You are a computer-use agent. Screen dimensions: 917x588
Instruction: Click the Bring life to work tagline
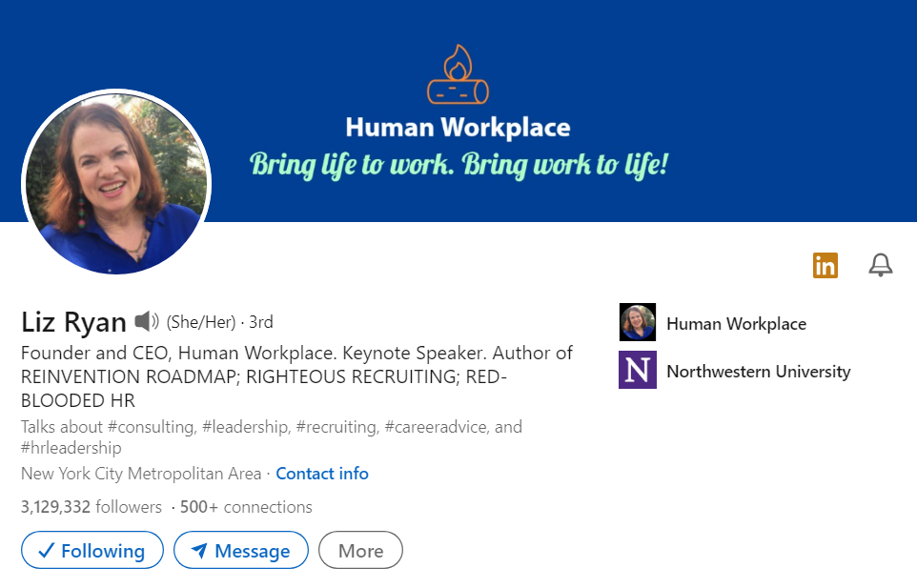pyautogui.click(x=458, y=165)
